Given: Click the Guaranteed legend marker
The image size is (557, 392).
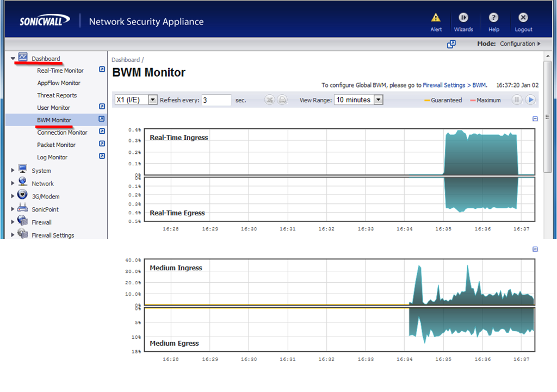Looking at the screenshot, I should [x=427, y=101].
